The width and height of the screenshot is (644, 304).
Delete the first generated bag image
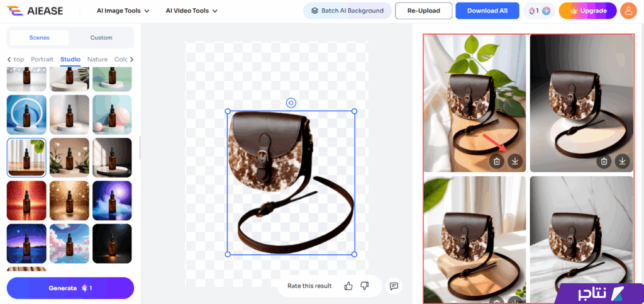click(x=497, y=161)
